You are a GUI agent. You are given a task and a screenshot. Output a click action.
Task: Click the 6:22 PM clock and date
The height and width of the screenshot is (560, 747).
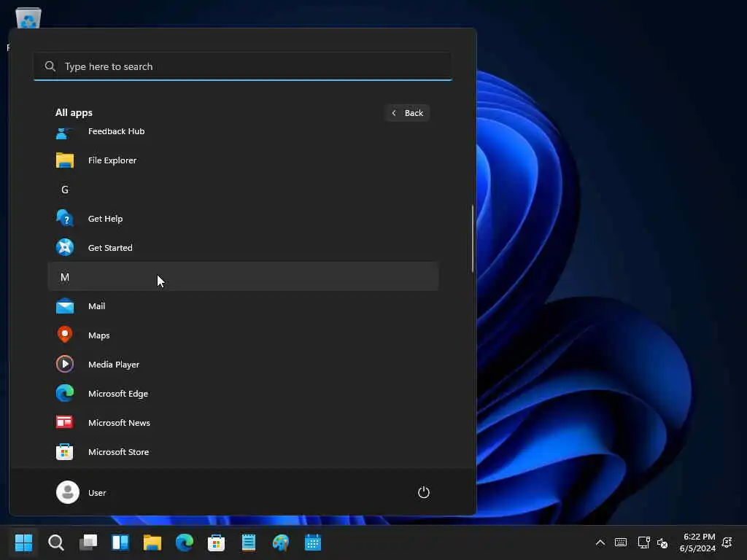(697, 542)
